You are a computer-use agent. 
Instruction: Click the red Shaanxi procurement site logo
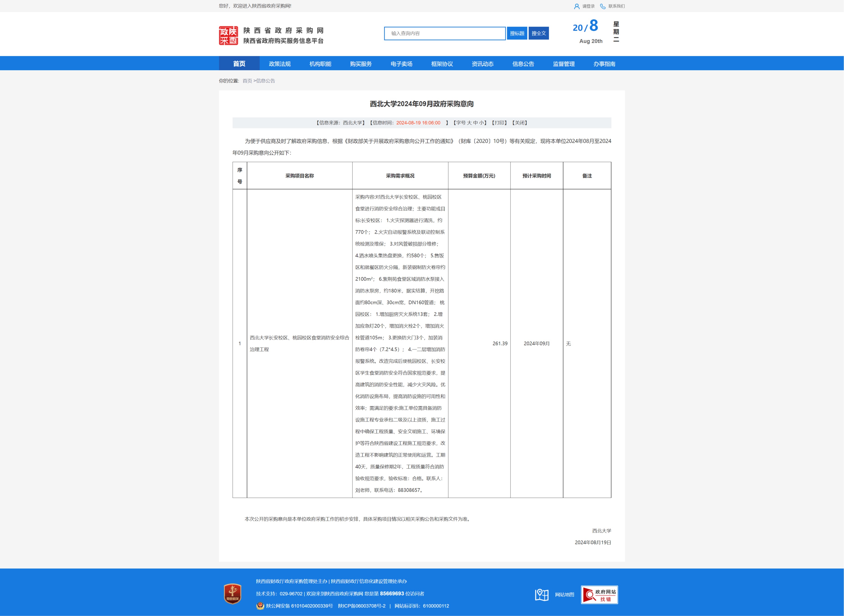coord(228,35)
